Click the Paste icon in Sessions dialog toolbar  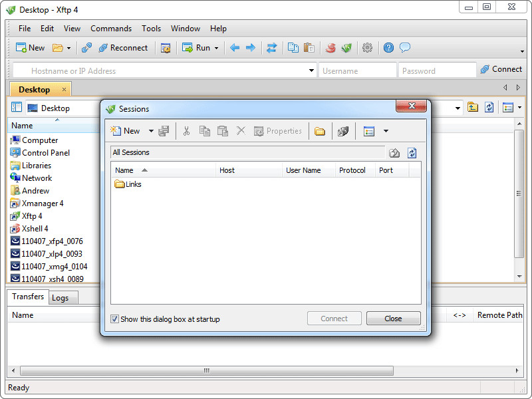[x=223, y=131]
